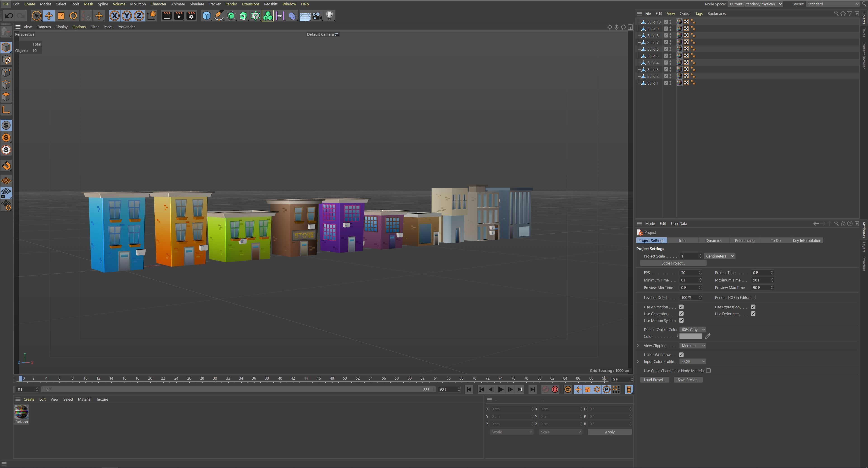The height and width of the screenshot is (468, 868).
Task: Open the World coordinate dropdown
Action: (x=512, y=432)
